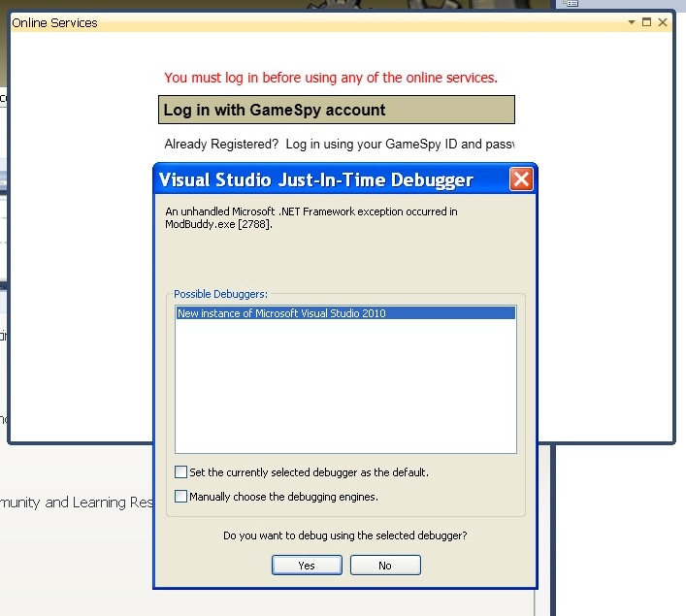
Task: Click the empty area of the Possible Debuggers list
Action: (345, 388)
